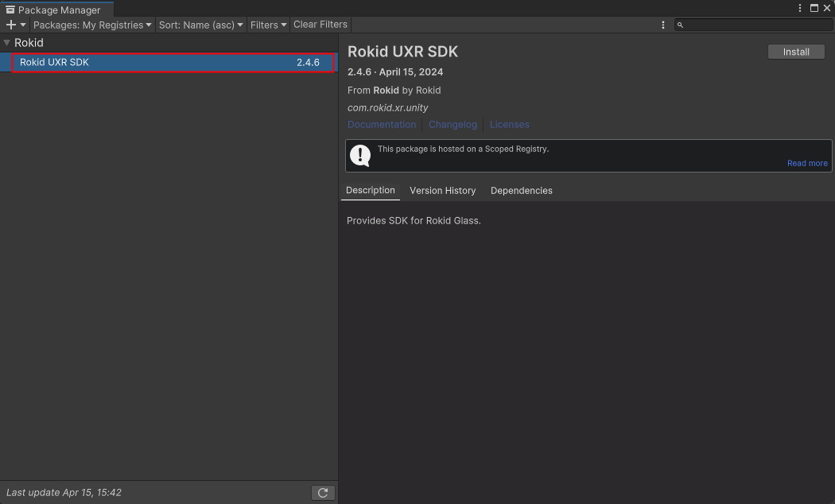The width and height of the screenshot is (835, 504).
Task: Open the Filters dropdown
Action: tap(269, 25)
